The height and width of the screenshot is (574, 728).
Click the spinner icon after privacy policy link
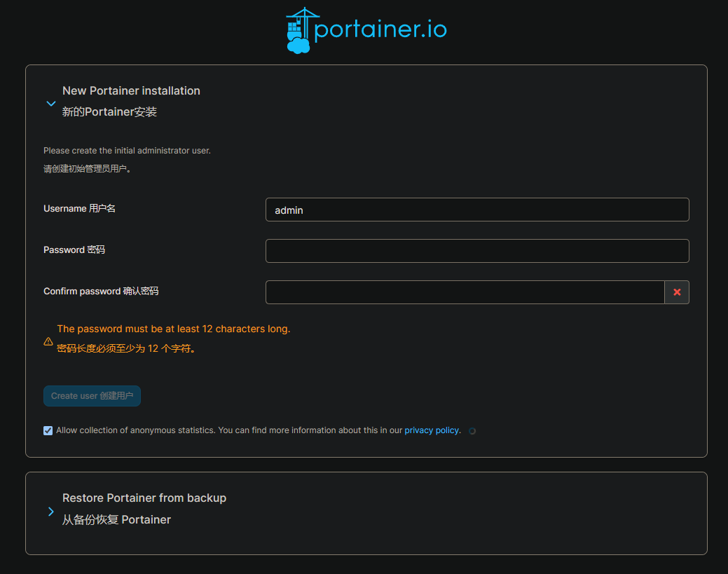[x=472, y=430]
